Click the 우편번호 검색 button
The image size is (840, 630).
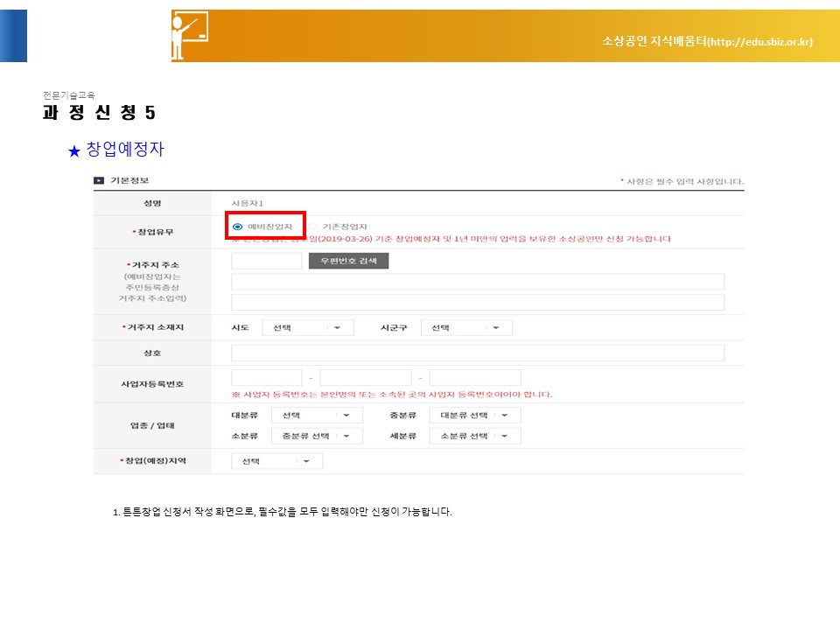(349, 261)
